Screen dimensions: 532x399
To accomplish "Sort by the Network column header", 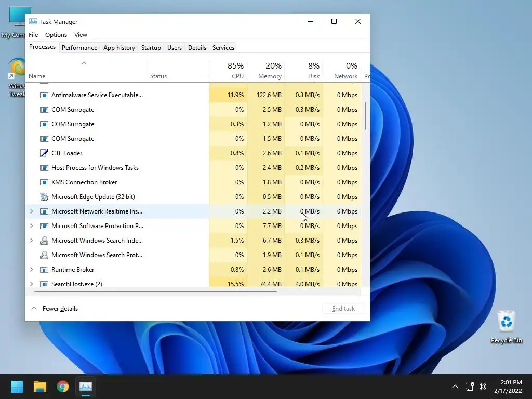I will pos(342,71).
